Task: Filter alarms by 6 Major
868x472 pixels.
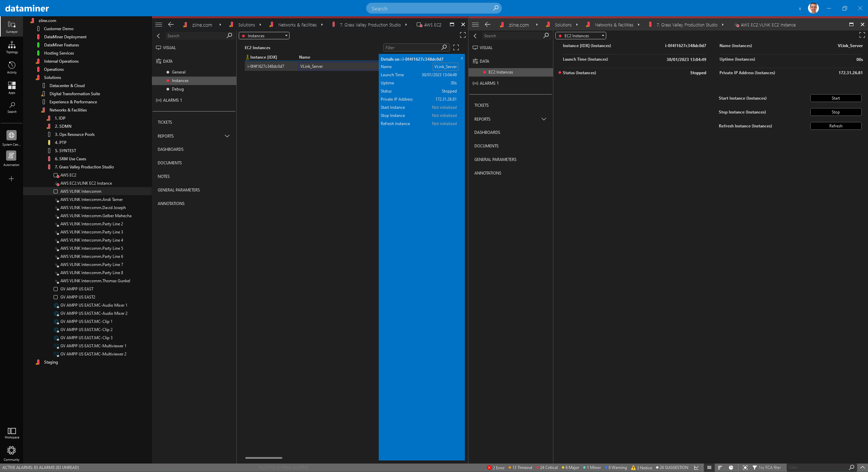Action: click(x=570, y=468)
